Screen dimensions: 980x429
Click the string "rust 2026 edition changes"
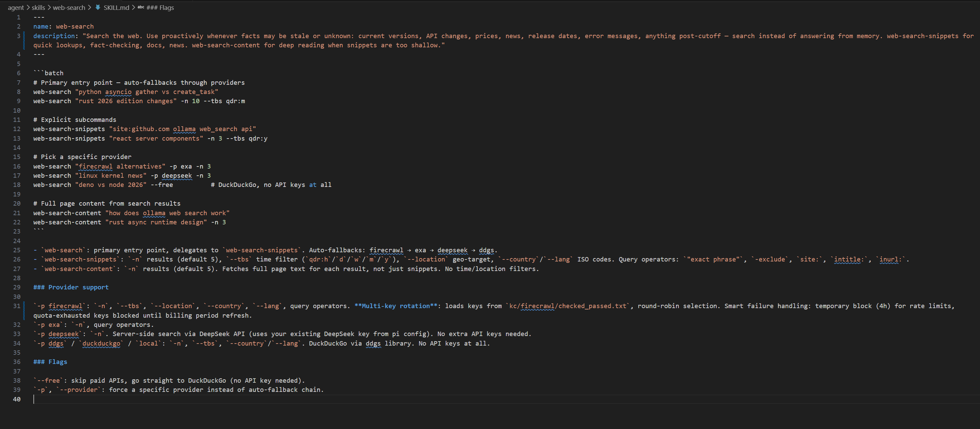pos(126,101)
